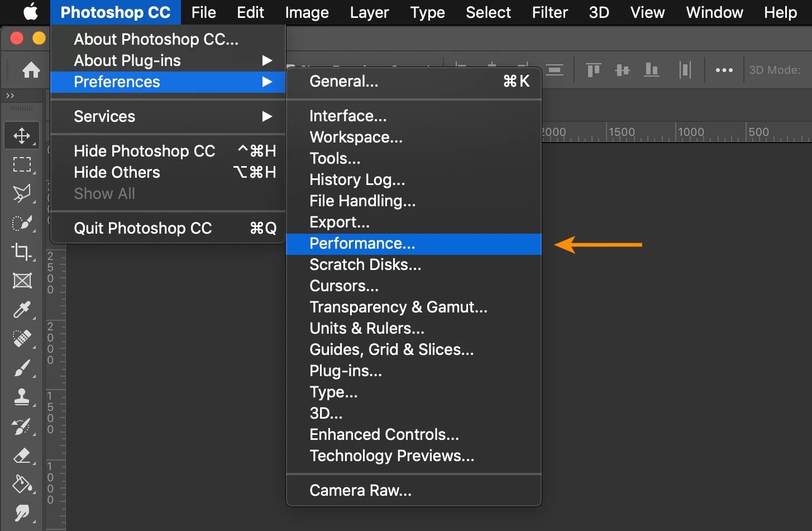Open the Edit menu

250,12
